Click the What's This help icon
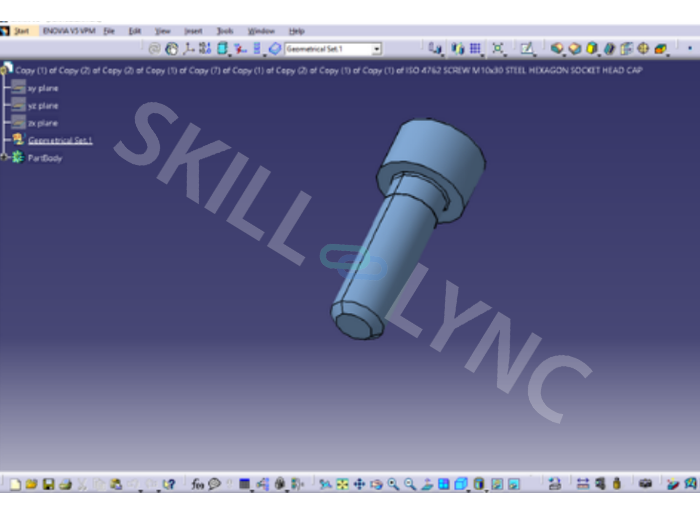 (x=169, y=484)
